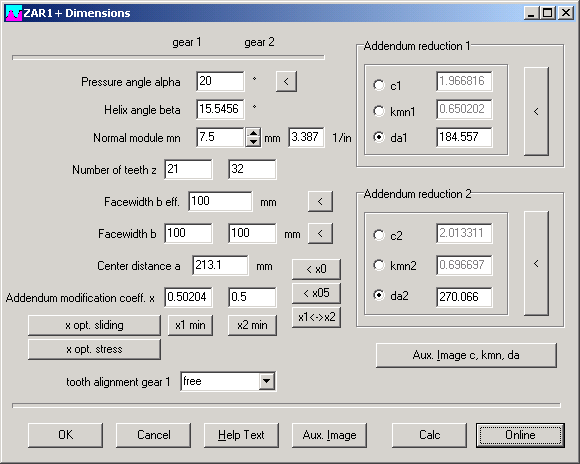
Task: Click the Cancel button
Action: pos(154,435)
